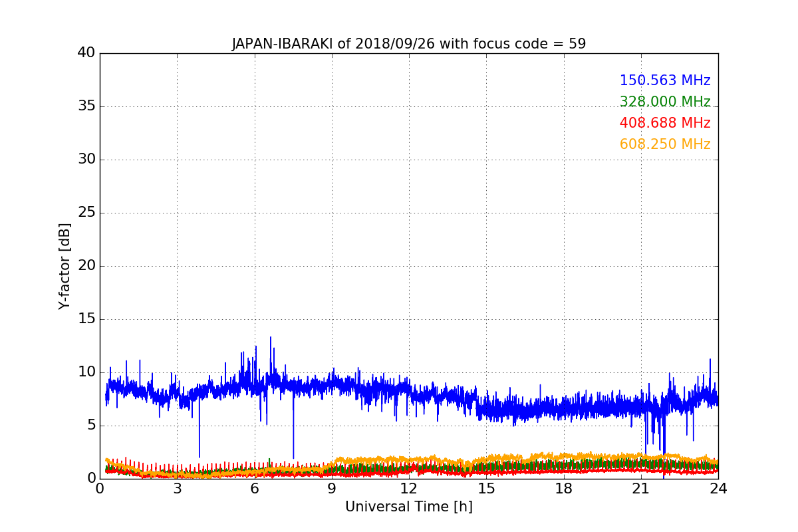
Task: Click y-axis tick label 20
Action: tap(86, 266)
